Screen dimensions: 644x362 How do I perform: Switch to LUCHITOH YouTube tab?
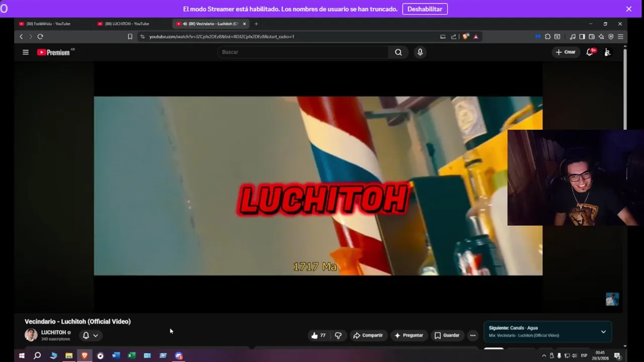click(x=127, y=24)
